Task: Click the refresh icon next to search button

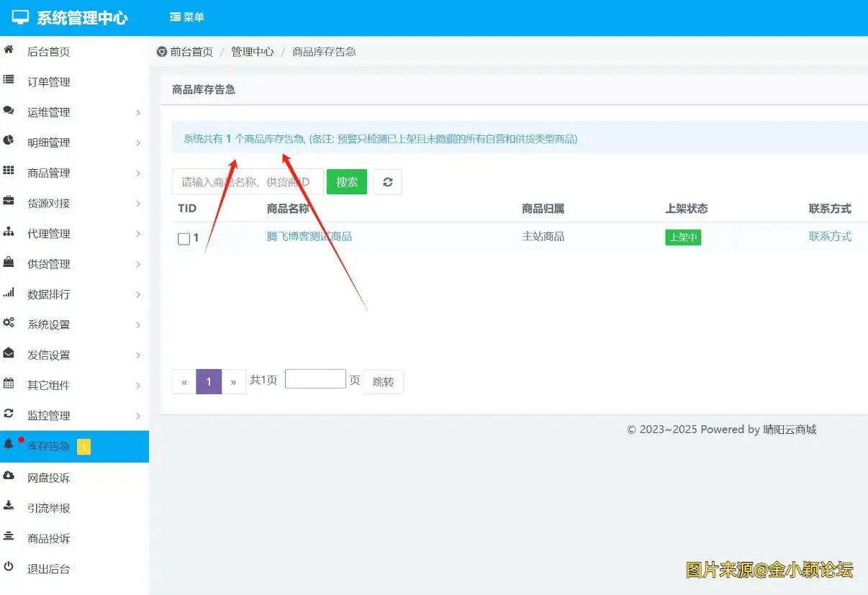Action: point(387,182)
